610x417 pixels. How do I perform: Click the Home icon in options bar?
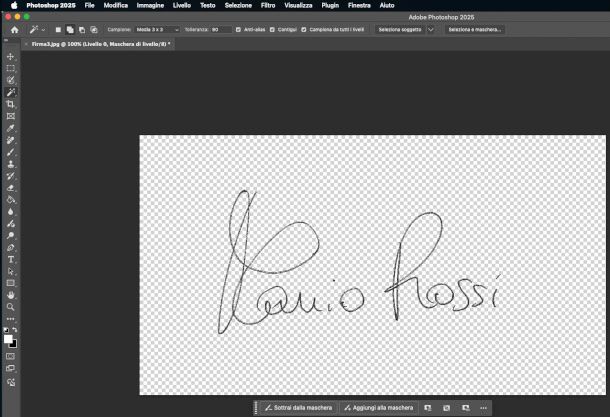coord(14,30)
